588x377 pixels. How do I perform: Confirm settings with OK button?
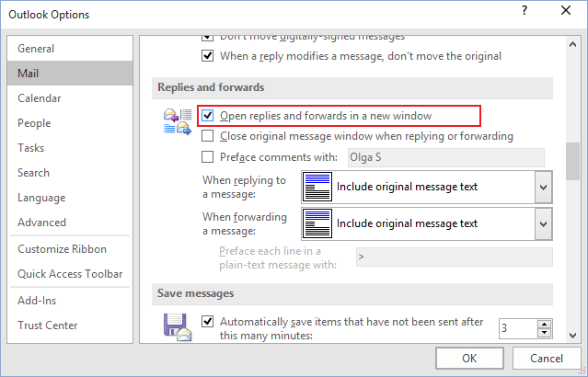[469, 359]
